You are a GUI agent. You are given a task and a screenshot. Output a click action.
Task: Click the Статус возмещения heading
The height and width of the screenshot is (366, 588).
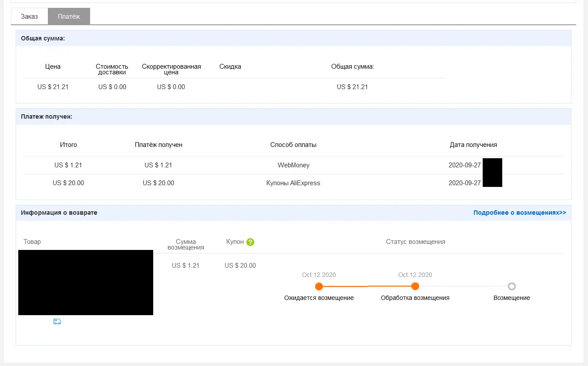coord(416,242)
